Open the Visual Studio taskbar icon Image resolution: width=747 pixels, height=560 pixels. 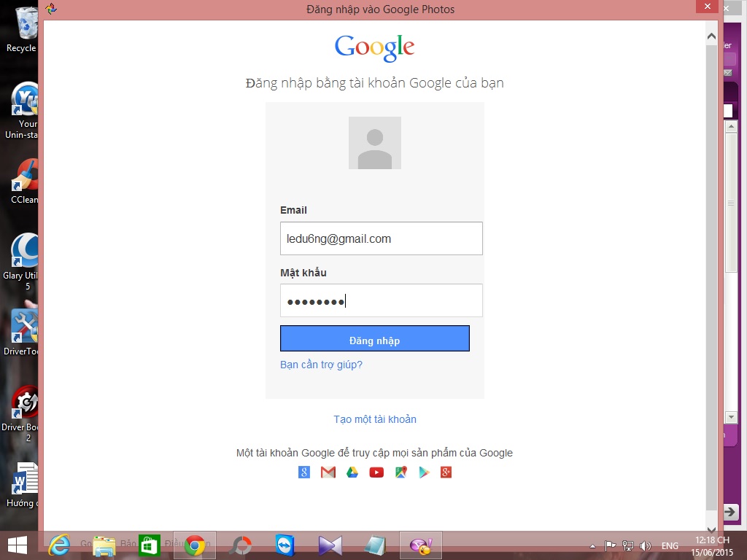pos(330,545)
